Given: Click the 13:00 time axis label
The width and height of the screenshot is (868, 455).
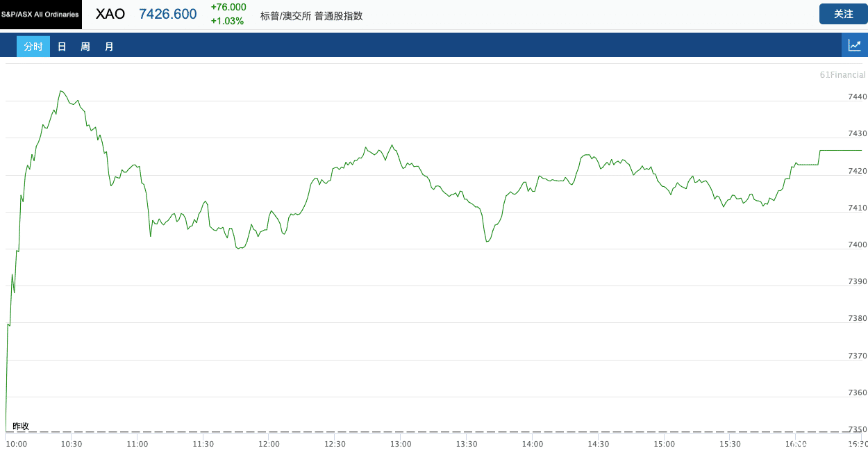Looking at the screenshot, I should click(401, 444).
